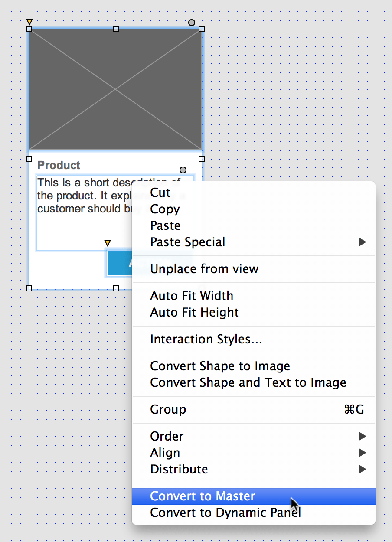Screen dimensions: 392x542
Task: Select Paste in the context menu
Action: (254, 225)
